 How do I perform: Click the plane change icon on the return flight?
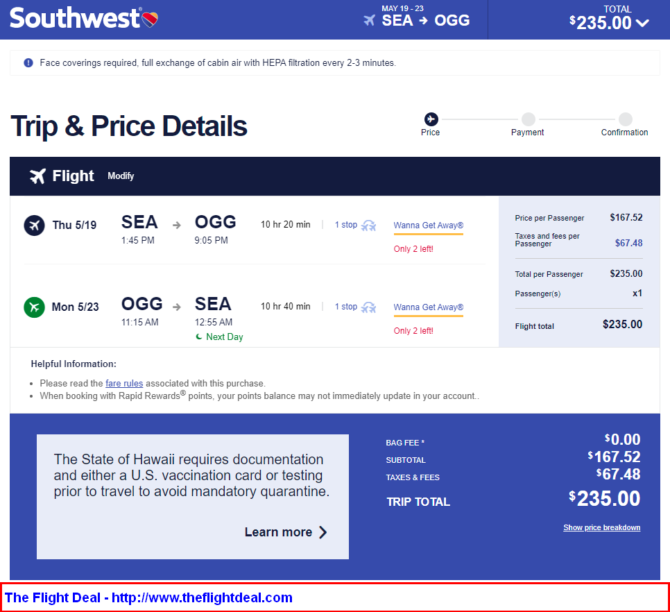click(369, 307)
